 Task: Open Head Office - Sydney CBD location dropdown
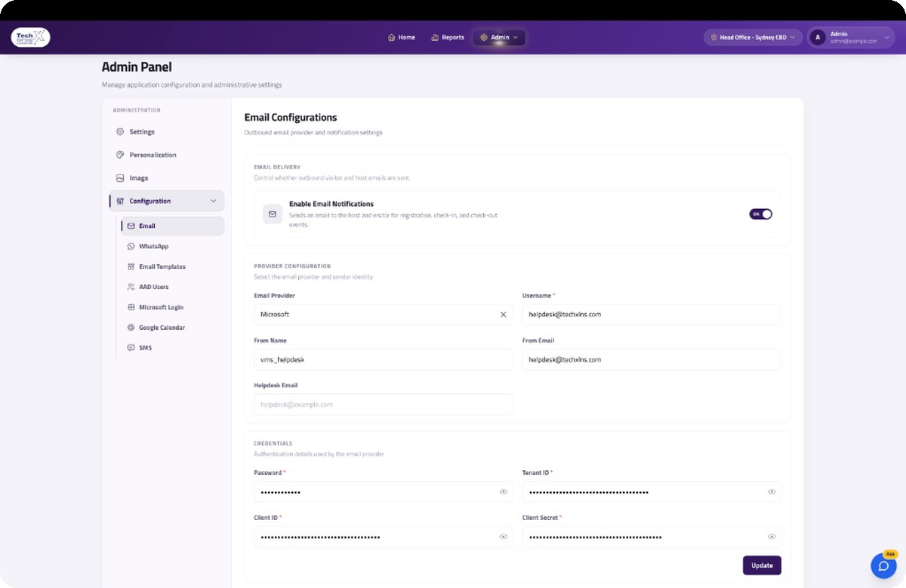[753, 37]
